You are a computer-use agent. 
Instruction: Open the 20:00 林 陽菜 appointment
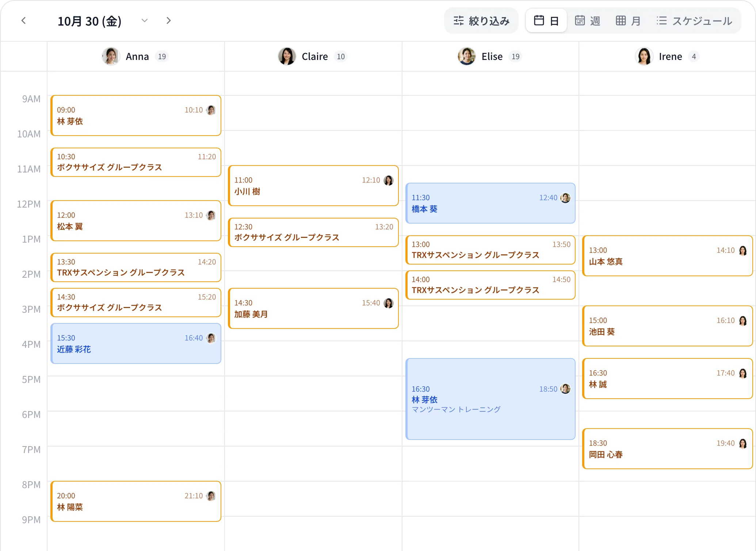(136, 501)
